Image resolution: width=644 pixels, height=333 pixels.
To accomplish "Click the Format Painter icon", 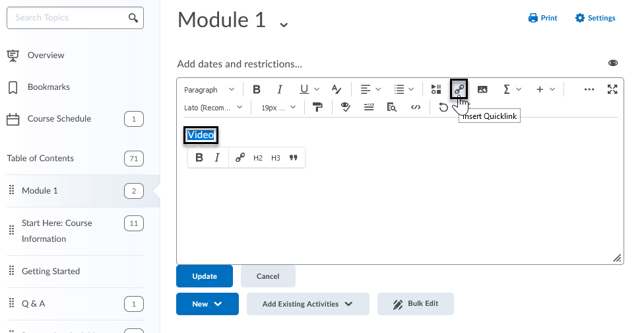I will [318, 107].
